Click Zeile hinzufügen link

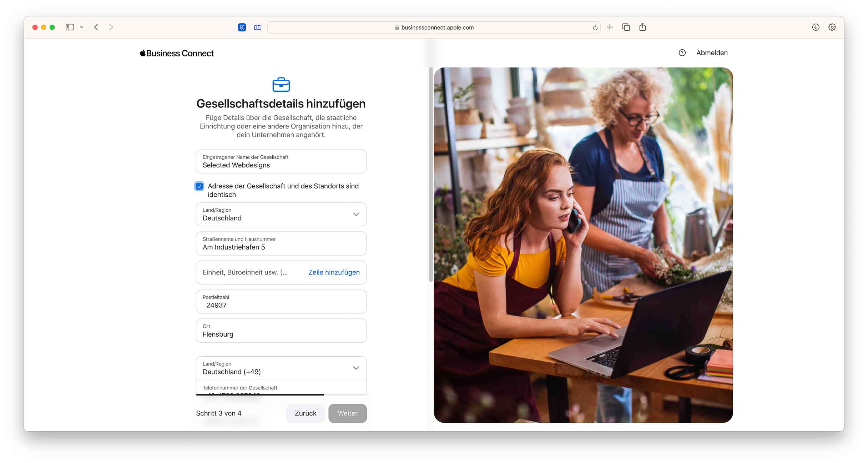tap(334, 272)
